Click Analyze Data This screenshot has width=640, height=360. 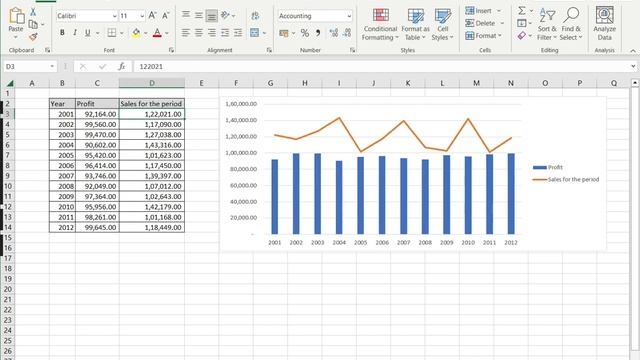(604, 24)
